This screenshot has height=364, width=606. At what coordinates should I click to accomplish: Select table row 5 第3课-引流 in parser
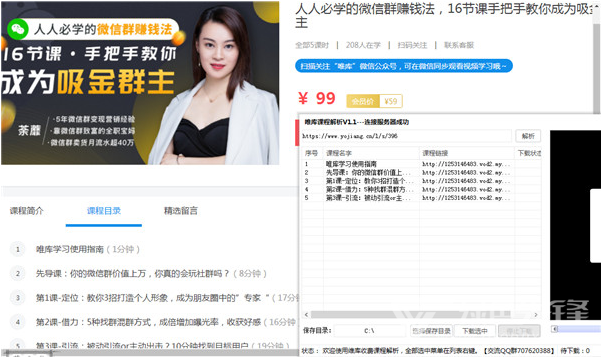point(421,198)
